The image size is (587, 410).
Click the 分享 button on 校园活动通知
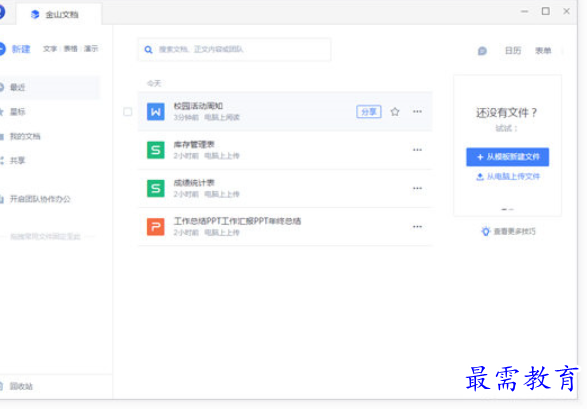click(x=369, y=112)
